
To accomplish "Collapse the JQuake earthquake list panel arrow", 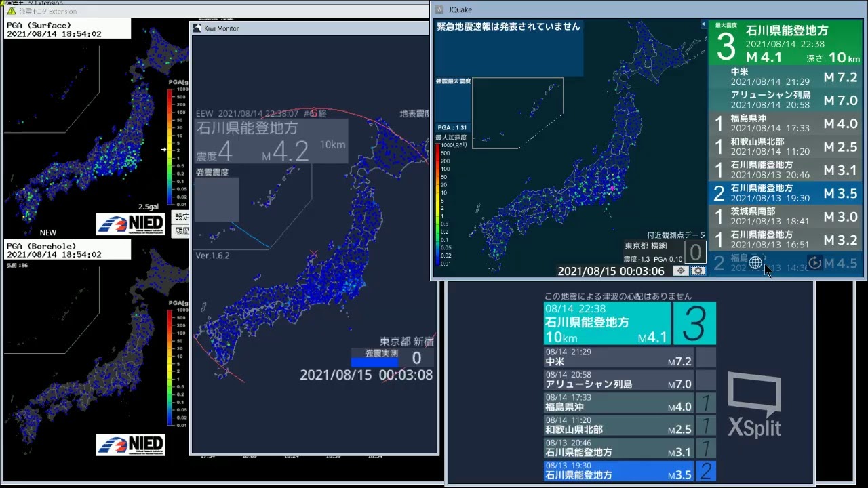I will click(x=703, y=24).
